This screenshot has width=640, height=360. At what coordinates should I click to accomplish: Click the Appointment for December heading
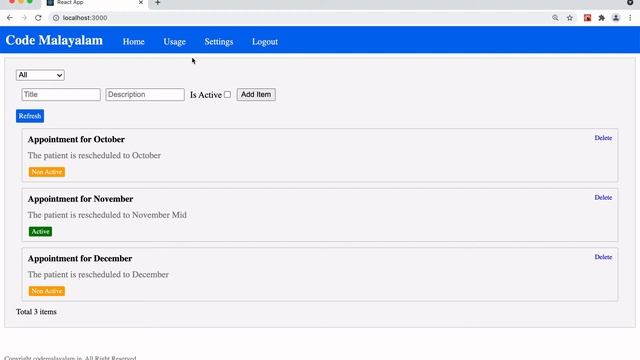pyautogui.click(x=80, y=258)
